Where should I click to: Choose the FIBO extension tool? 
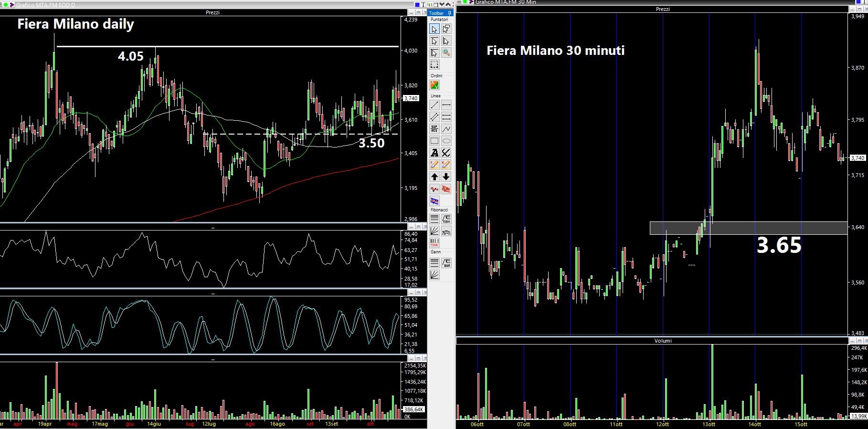[446, 219]
